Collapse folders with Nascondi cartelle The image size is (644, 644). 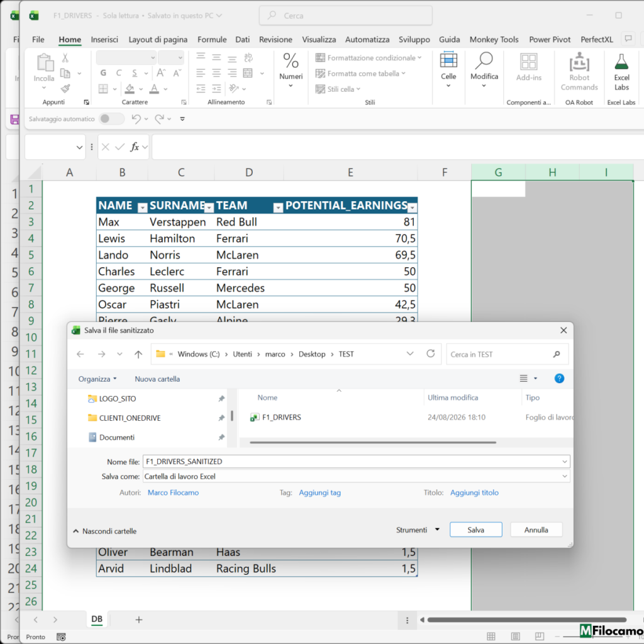(105, 531)
